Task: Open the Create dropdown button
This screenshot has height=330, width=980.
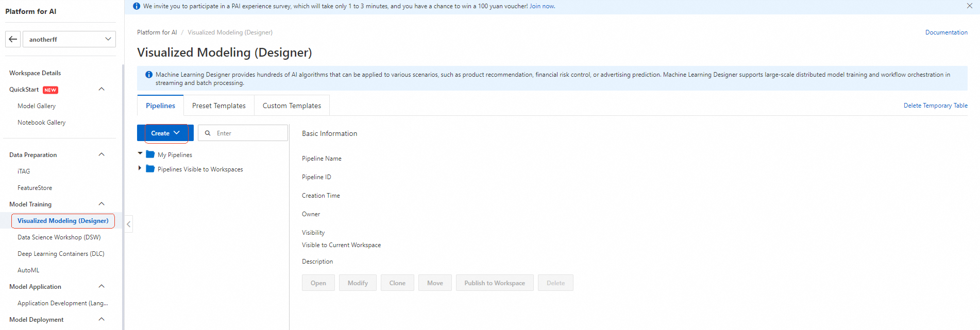Action: [x=165, y=133]
